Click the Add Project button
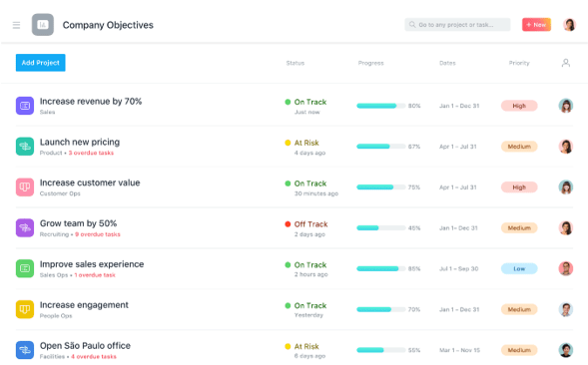Viewport: 588px width, 365px height. [x=41, y=63]
